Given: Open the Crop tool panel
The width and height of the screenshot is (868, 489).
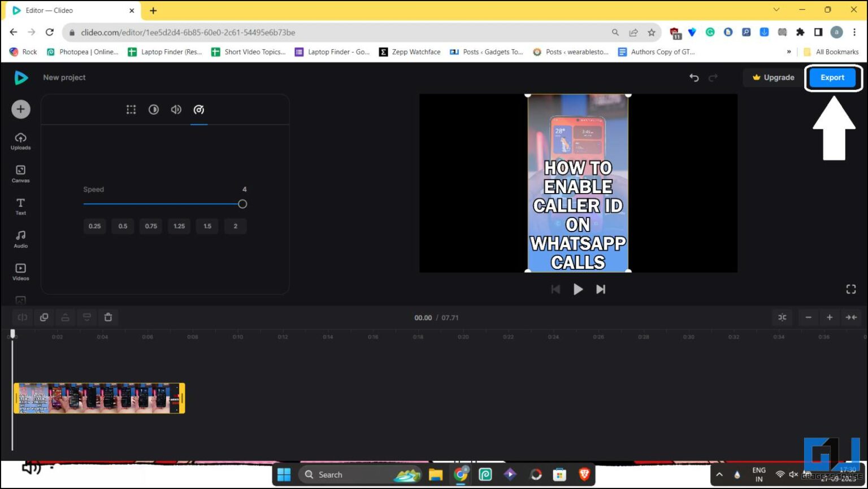Looking at the screenshot, I should (x=131, y=110).
